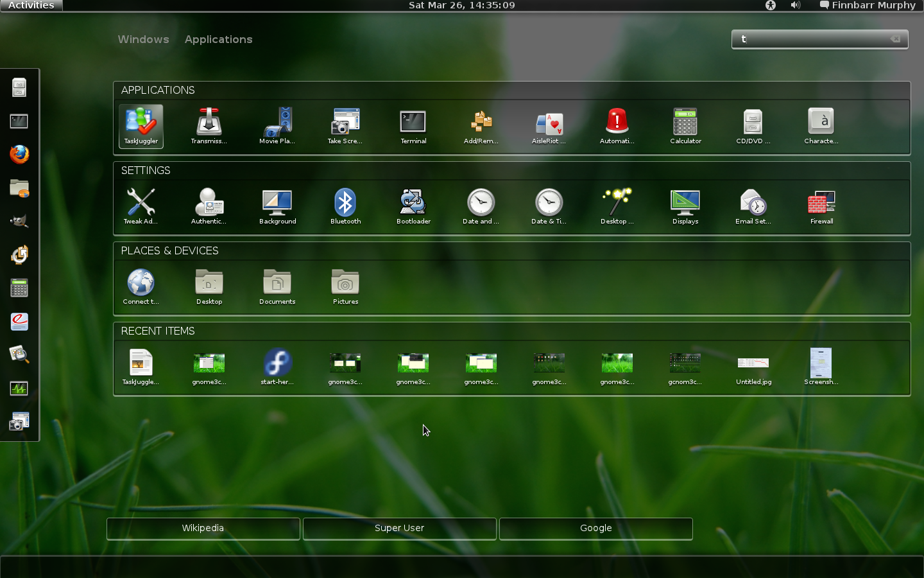The width and height of the screenshot is (924, 578).
Task: Open the Email Settings item
Action: pos(753,207)
